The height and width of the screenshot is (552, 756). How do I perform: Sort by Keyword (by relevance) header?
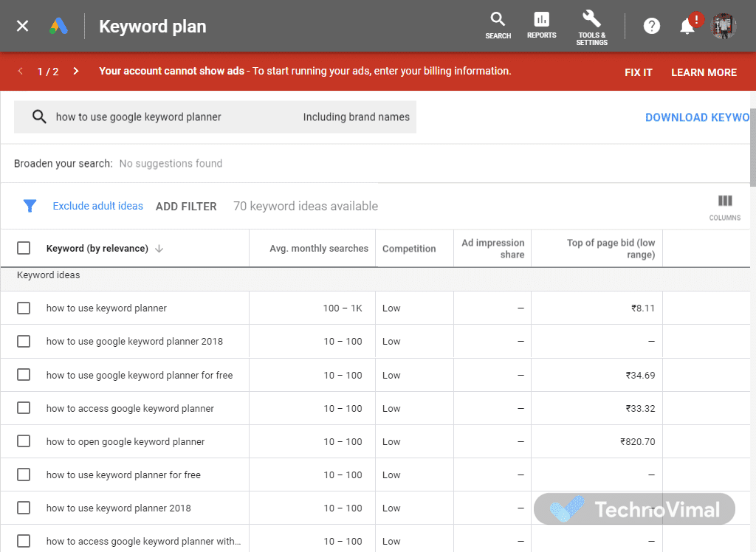pyautogui.click(x=97, y=248)
